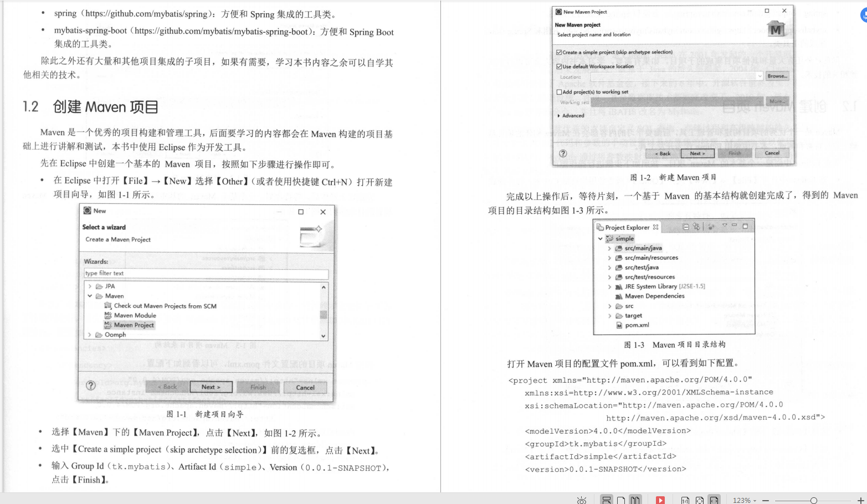Click the mybatis-spring-boot GitHub URL text

pos(221,31)
